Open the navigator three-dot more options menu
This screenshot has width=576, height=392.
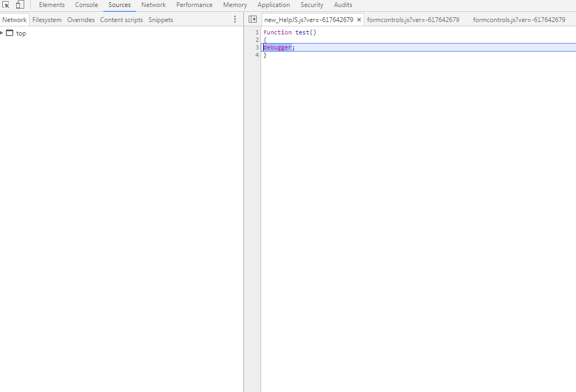(x=235, y=19)
